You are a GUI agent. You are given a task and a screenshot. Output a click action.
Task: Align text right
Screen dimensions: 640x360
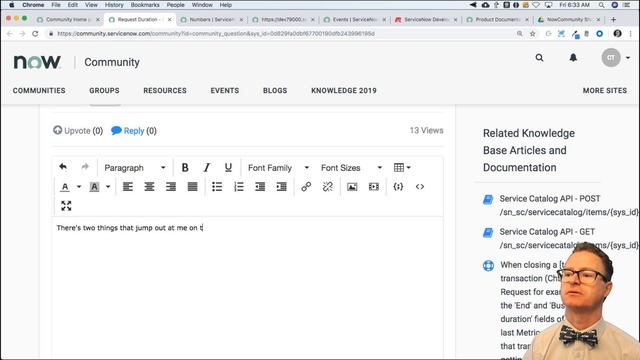(x=171, y=187)
